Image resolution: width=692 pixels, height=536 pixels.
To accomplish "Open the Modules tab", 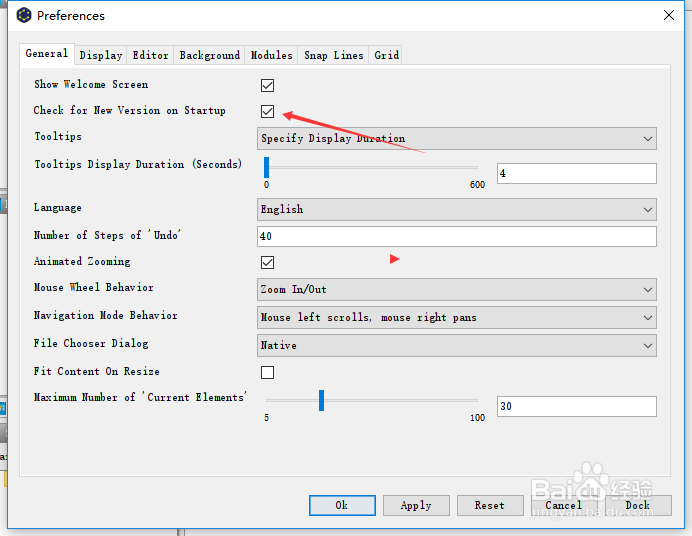I will (x=271, y=56).
